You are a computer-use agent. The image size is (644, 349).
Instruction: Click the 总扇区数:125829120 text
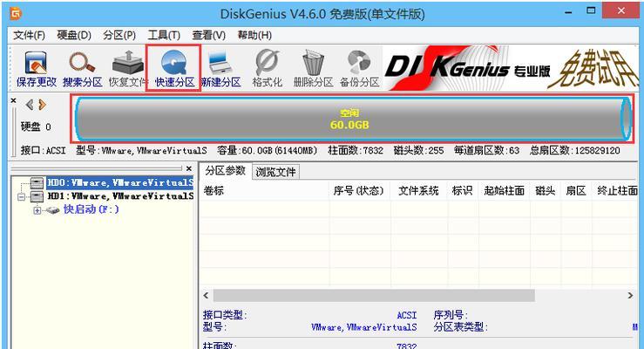coord(574,150)
